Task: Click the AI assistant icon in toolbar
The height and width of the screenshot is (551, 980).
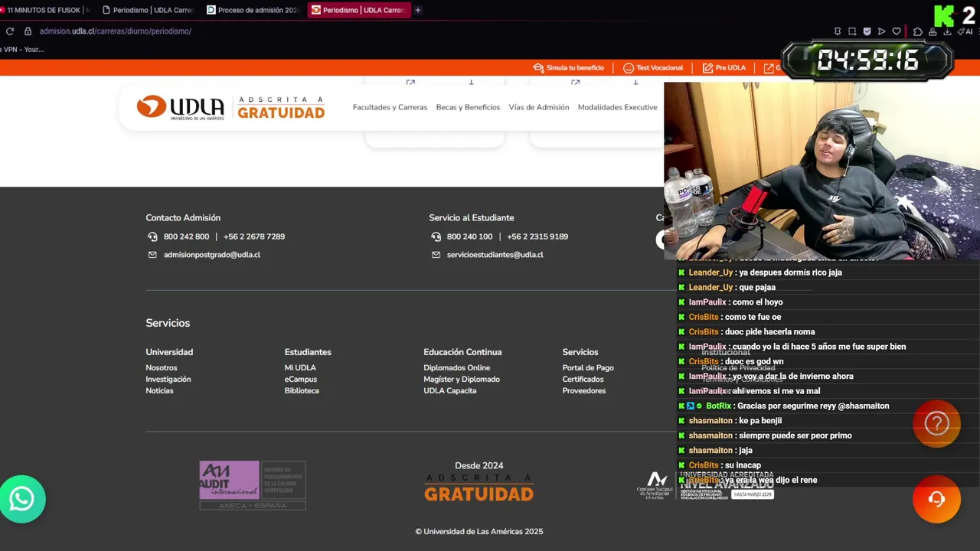Action: 965,31
